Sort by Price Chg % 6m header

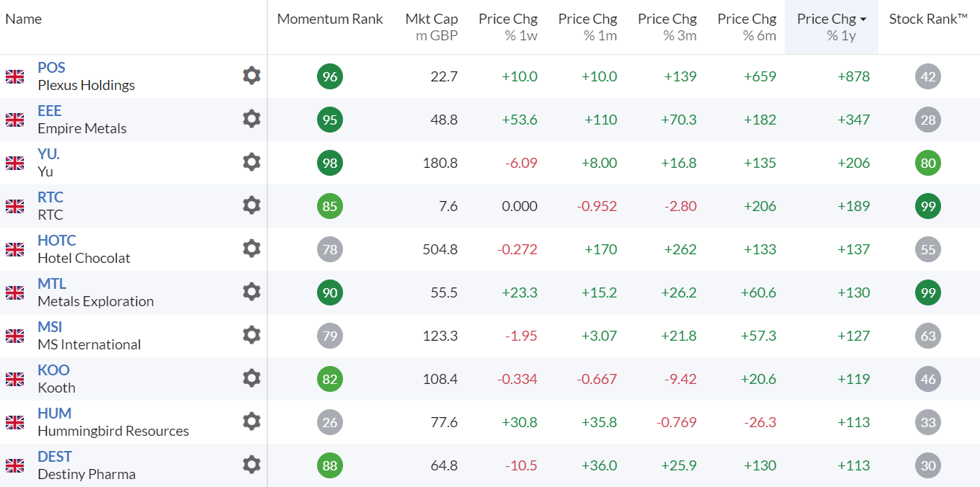pos(747,27)
